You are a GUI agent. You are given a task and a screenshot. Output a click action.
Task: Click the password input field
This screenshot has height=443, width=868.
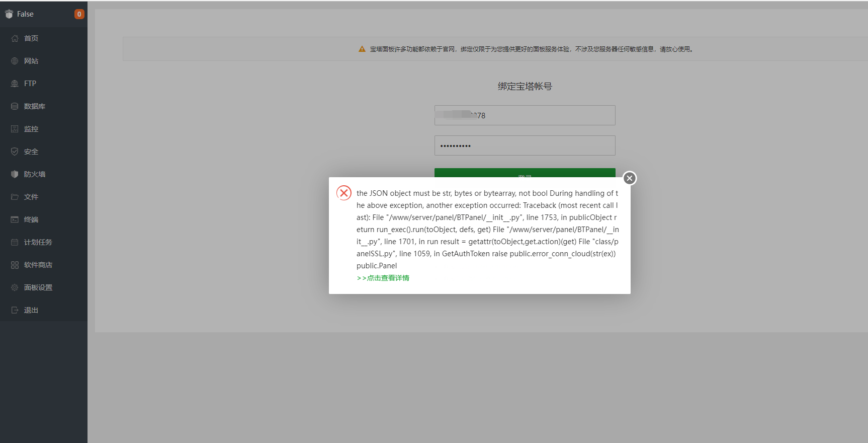point(525,145)
